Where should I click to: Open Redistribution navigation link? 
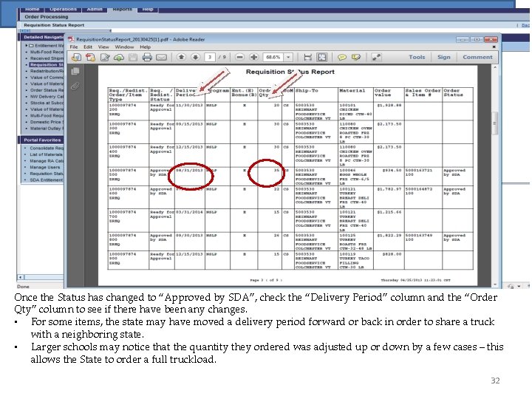pos(47,71)
